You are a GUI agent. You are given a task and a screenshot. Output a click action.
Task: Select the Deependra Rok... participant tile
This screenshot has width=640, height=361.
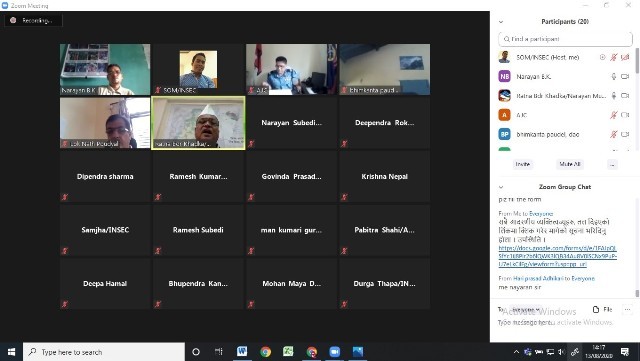384,123
